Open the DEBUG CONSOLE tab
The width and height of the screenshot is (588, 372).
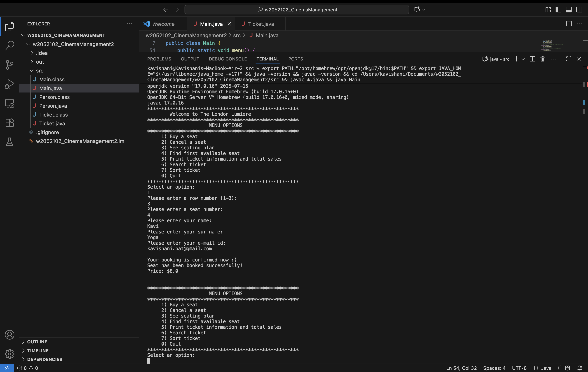click(x=228, y=59)
